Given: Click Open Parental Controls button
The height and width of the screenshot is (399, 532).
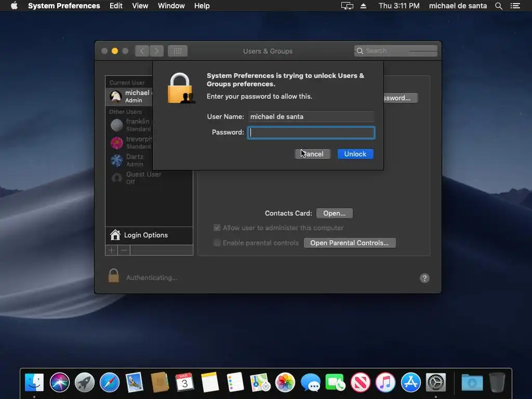Looking at the screenshot, I should point(350,243).
